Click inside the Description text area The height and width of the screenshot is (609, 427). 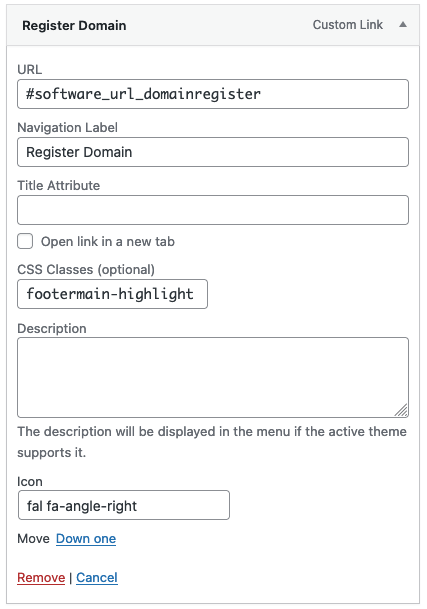[213, 378]
